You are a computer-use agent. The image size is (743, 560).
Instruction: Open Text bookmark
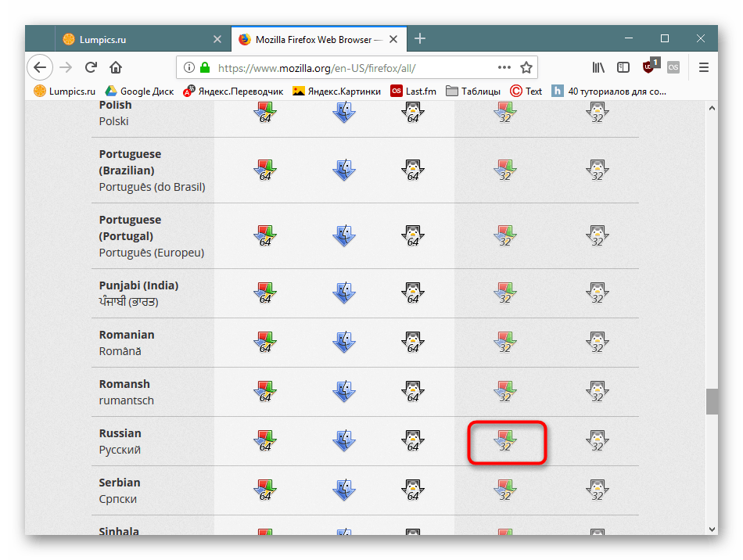tap(526, 91)
